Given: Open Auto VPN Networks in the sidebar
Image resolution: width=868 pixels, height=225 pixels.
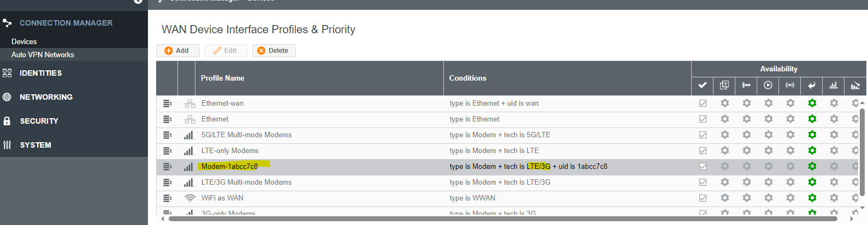Looking at the screenshot, I should (x=43, y=54).
